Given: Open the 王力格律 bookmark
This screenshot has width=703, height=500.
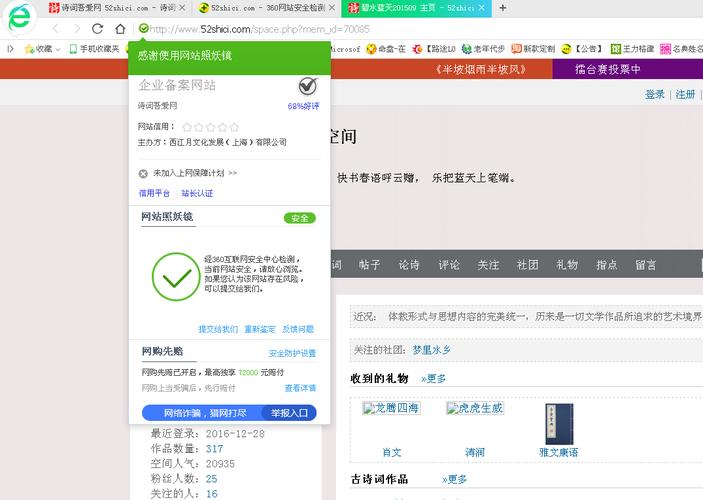Looking at the screenshot, I should tap(633, 49).
